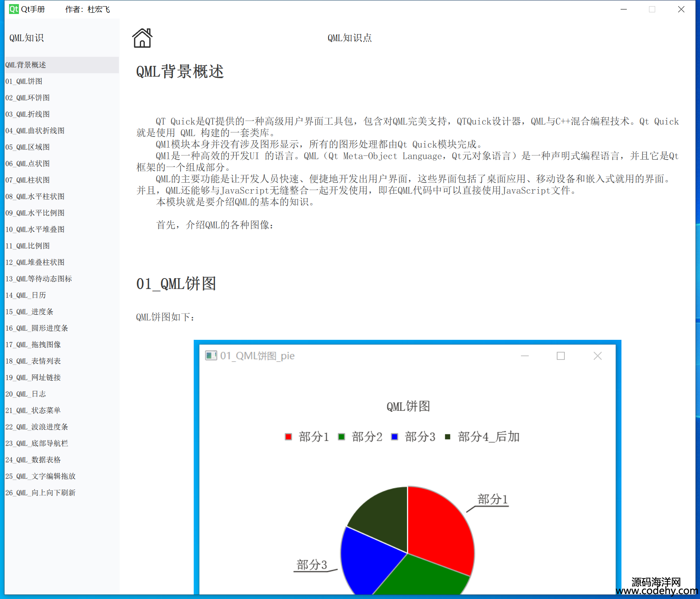700x599 pixels.
Task: Open 04_QML曲状折线图 in the sidebar
Action: point(62,131)
